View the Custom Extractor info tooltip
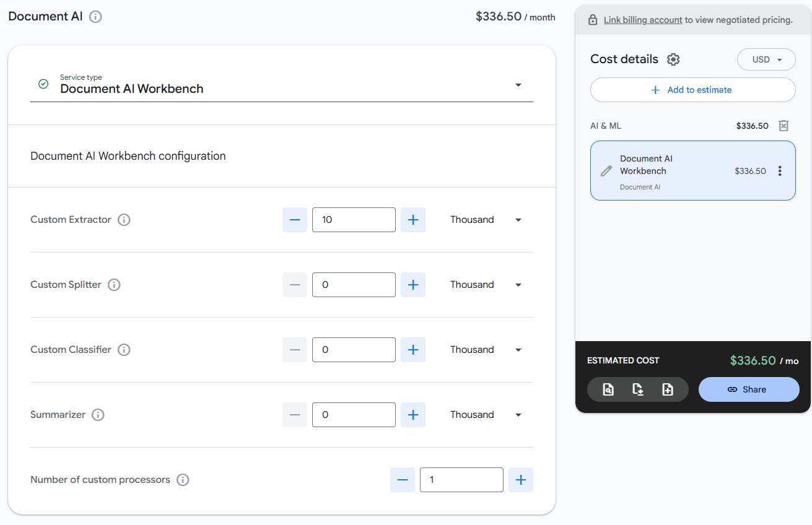The width and height of the screenshot is (812, 525). click(x=124, y=220)
